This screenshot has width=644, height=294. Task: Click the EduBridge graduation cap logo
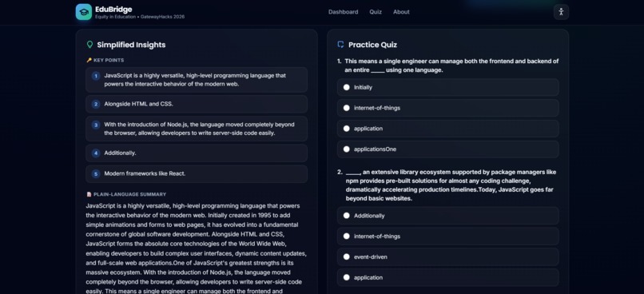pos(84,12)
